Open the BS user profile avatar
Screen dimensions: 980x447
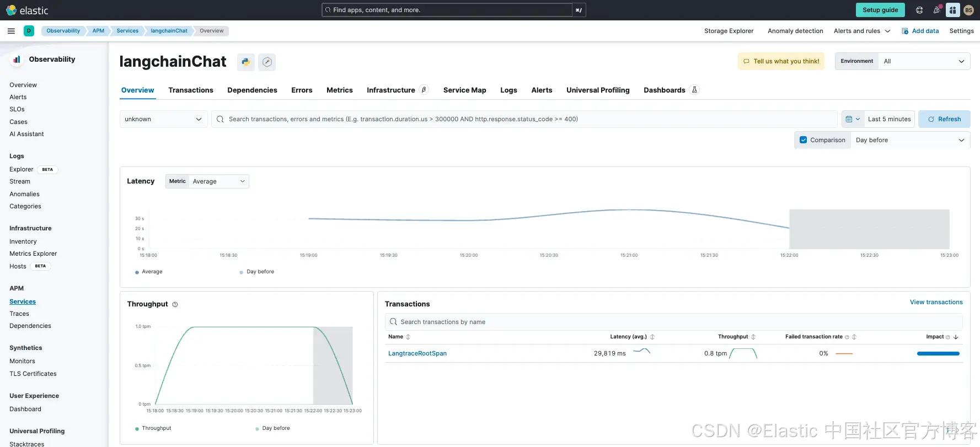point(968,10)
